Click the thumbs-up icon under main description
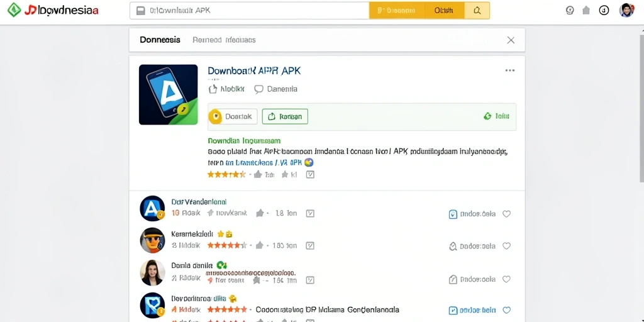This screenshot has height=322, width=644. 258,175
